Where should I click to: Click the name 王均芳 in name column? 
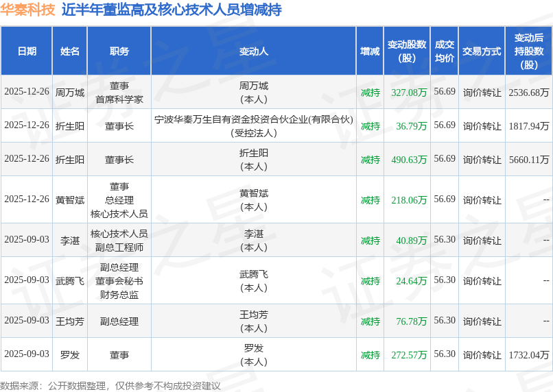click(x=70, y=321)
